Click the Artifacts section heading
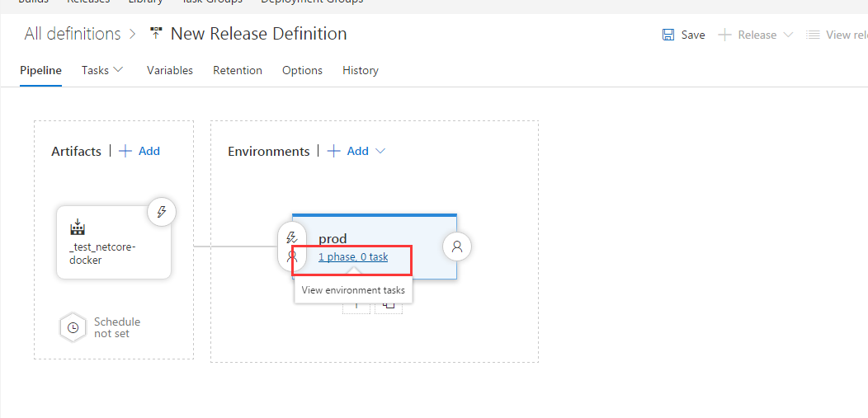This screenshot has height=418, width=868. pos(77,152)
